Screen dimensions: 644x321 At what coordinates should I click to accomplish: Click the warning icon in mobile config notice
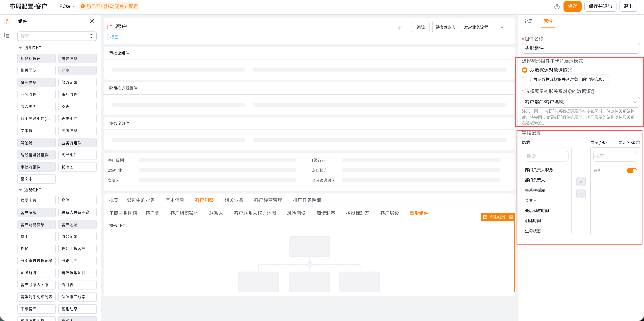pos(83,6)
